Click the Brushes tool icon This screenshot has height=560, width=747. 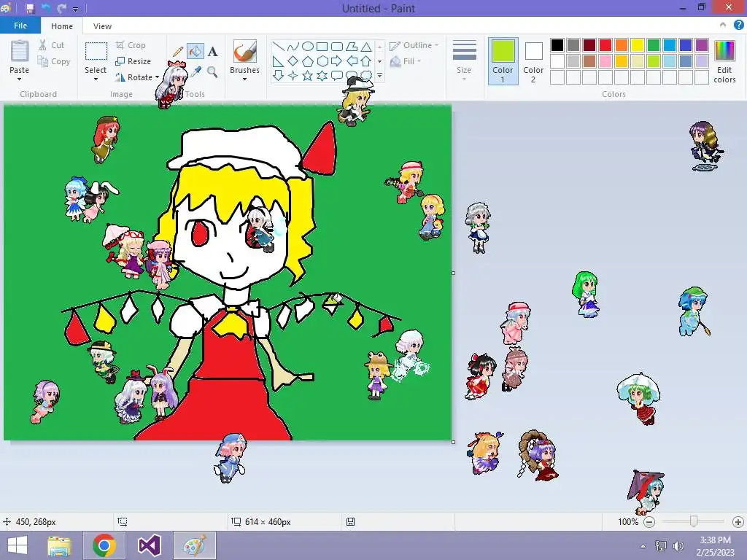click(x=245, y=51)
